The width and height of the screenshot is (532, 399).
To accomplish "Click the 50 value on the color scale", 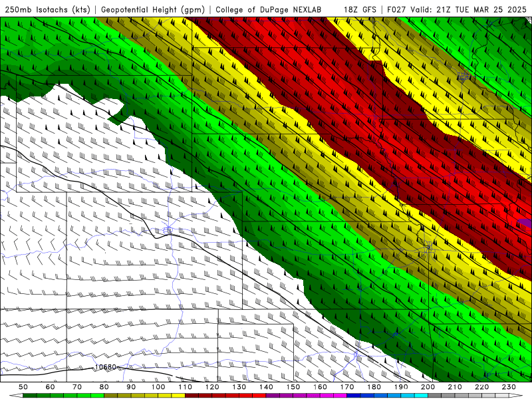I will tap(23, 387).
